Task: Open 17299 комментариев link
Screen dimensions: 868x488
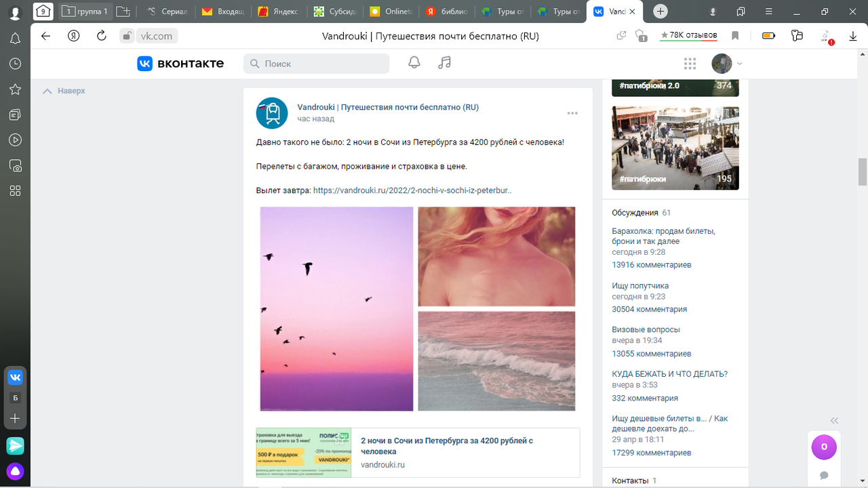Action: click(x=652, y=453)
